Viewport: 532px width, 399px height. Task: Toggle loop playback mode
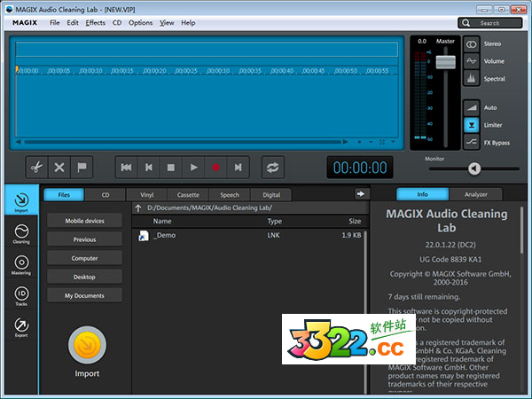(273, 168)
